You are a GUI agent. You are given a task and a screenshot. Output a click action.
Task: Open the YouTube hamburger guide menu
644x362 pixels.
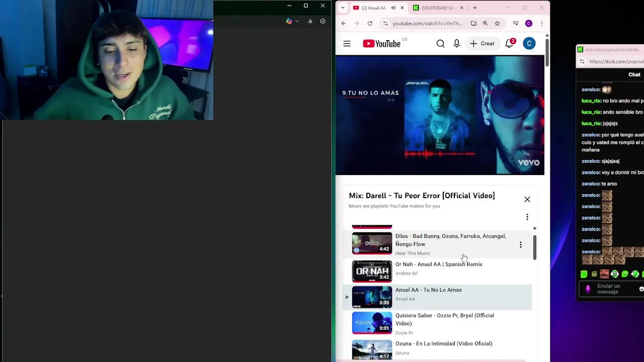[347, 44]
